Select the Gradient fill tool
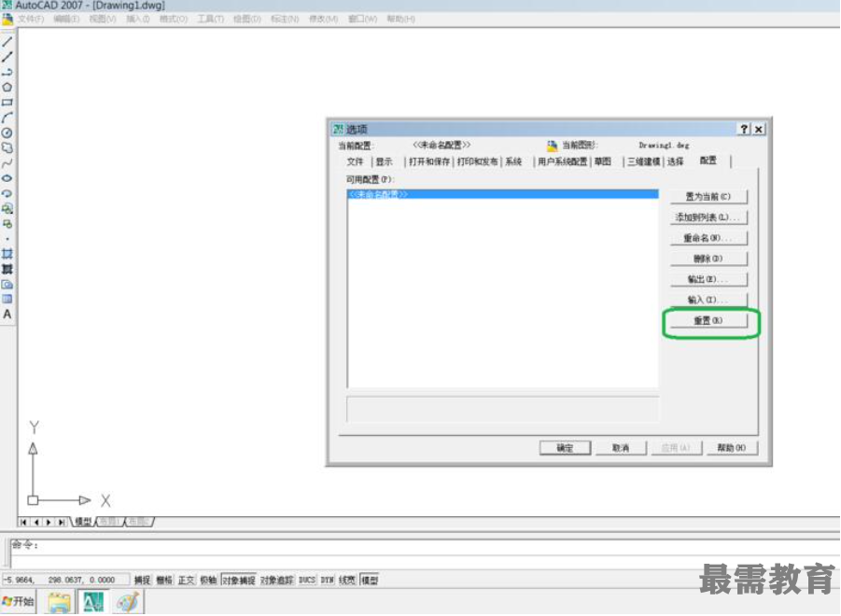Viewport: 841px width, 616px height. tap(7, 269)
